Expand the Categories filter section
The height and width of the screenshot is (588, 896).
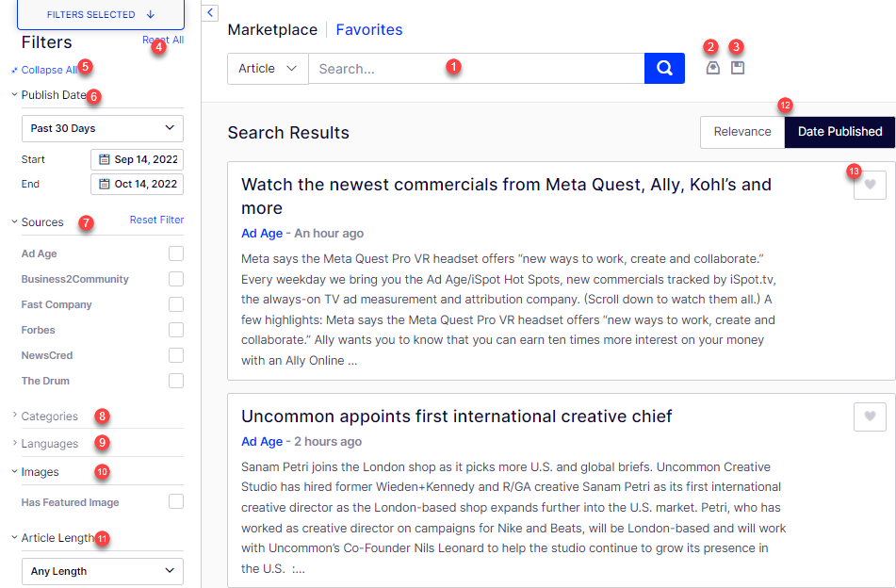(49, 416)
